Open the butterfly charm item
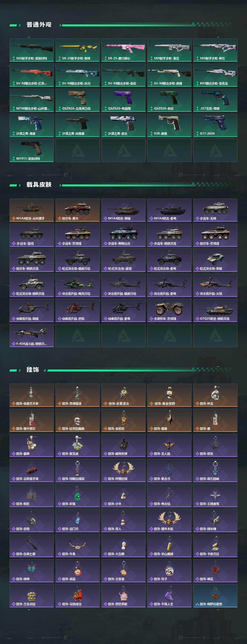The width and height of the screenshot is (247, 644). click(31, 571)
